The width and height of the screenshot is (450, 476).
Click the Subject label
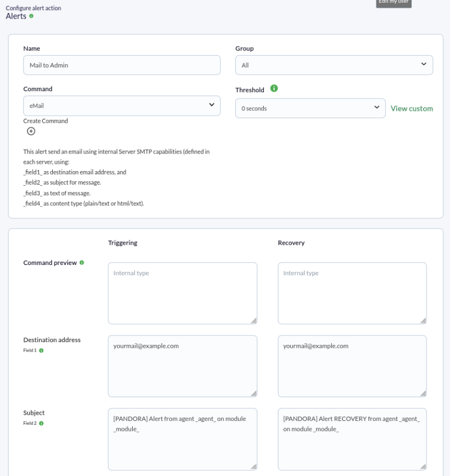(34, 413)
